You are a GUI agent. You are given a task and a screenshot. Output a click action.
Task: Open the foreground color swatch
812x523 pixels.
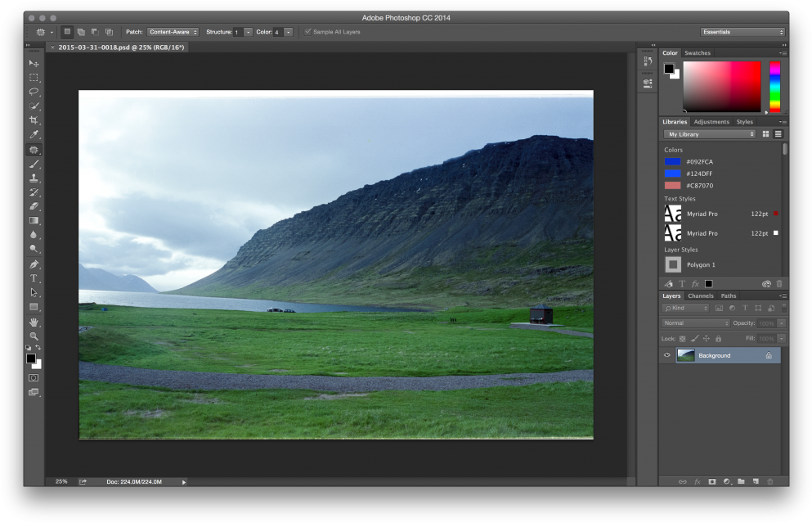(30, 358)
